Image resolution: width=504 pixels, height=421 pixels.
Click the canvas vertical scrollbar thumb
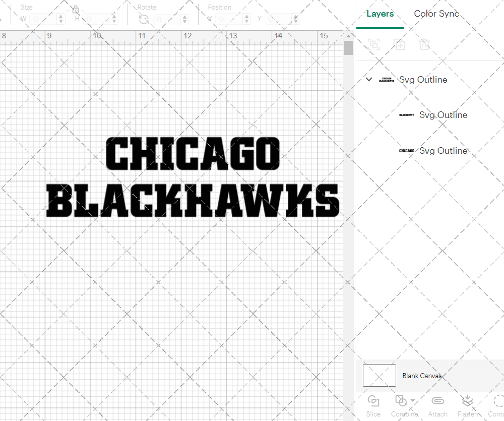[x=348, y=47]
